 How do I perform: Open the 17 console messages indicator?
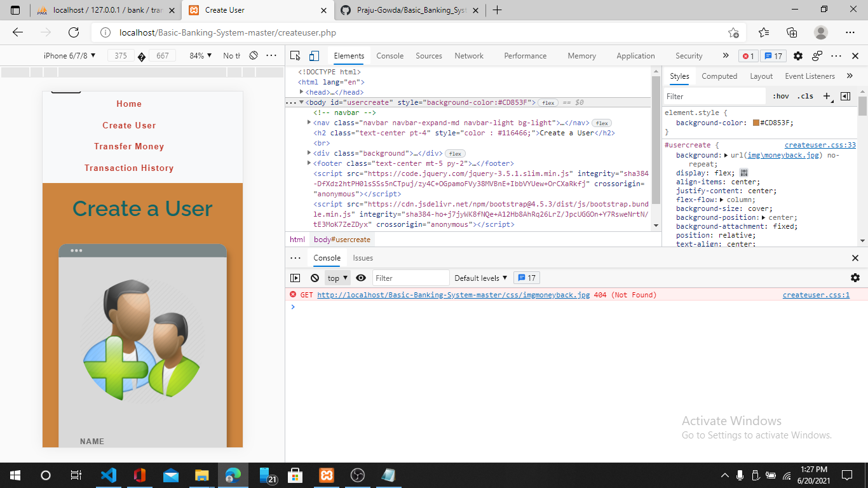coord(773,56)
